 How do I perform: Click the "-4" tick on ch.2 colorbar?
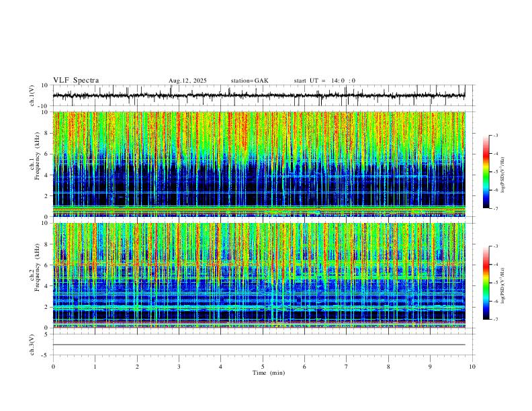(495, 265)
